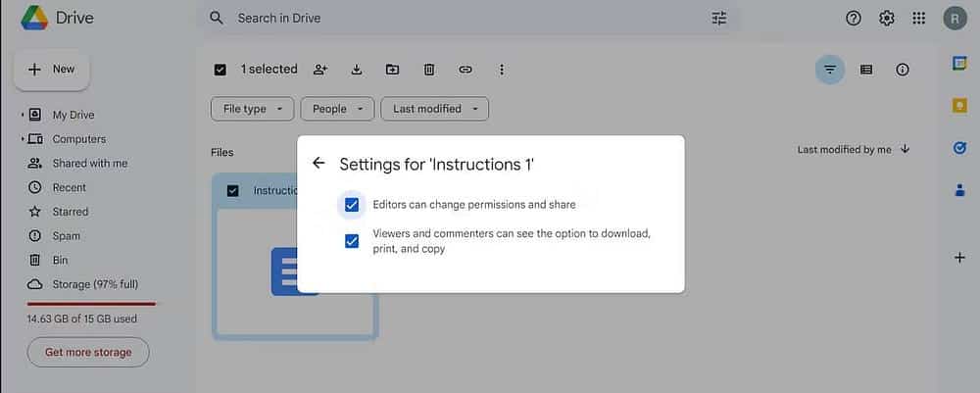The width and height of the screenshot is (980, 393).
Task: Go back using dialog arrow
Action: tap(318, 163)
